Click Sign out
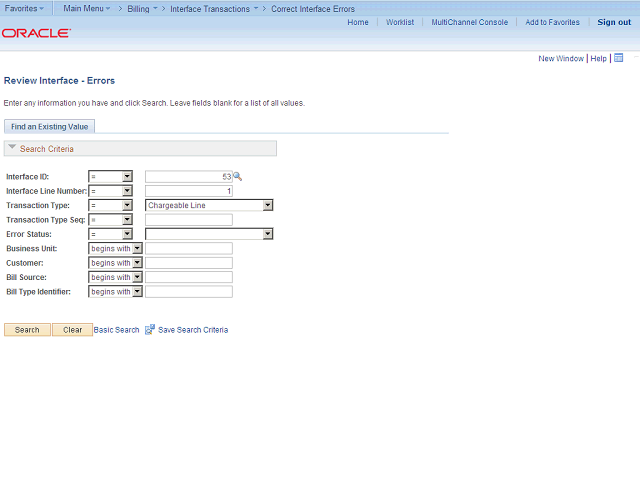This screenshot has height=480, width=640. [614, 22]
